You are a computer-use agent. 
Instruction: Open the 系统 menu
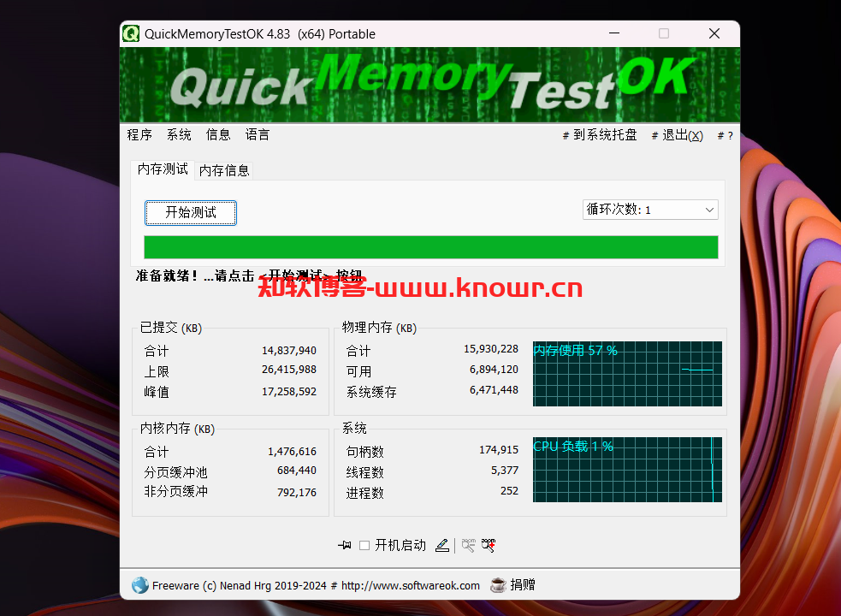[179, 134]
